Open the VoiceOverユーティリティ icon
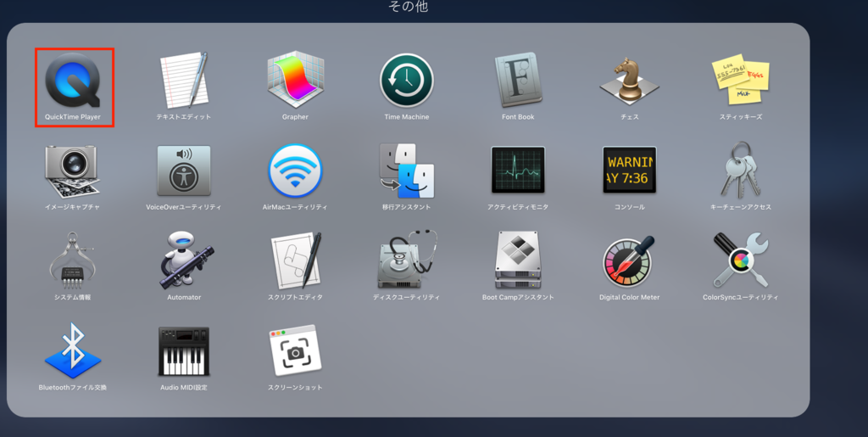The height and width of the screenshot is (437, 868). (184, 171)
